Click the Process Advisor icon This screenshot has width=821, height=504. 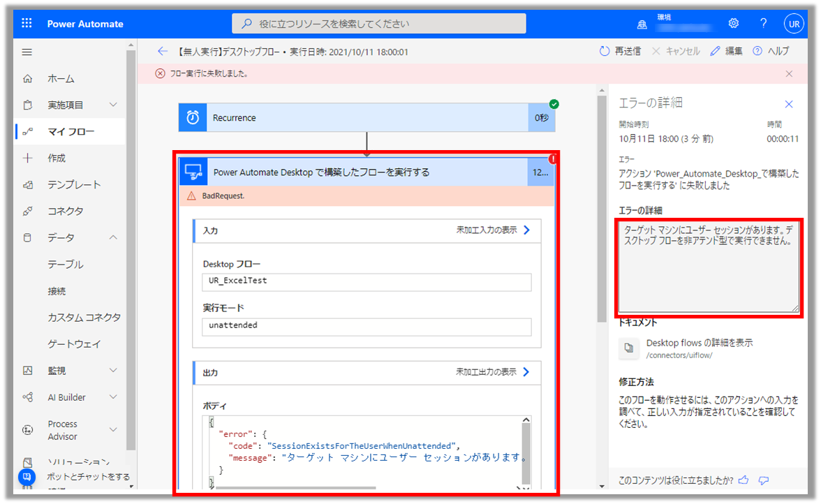click(28, 430)
